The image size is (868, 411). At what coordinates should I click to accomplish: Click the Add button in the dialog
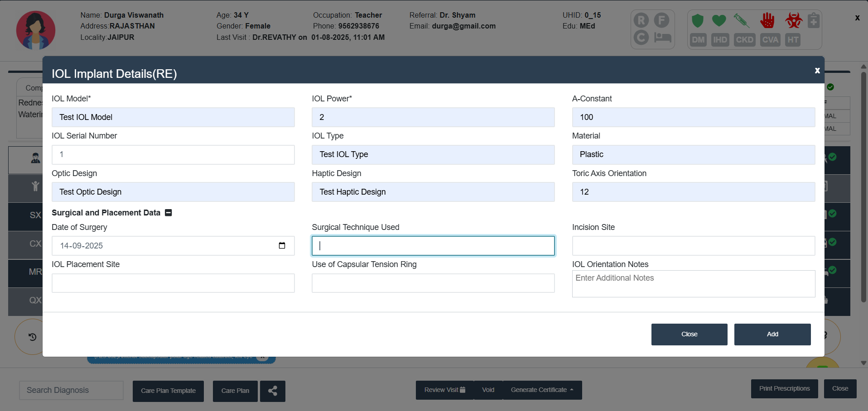pos(772,334)
